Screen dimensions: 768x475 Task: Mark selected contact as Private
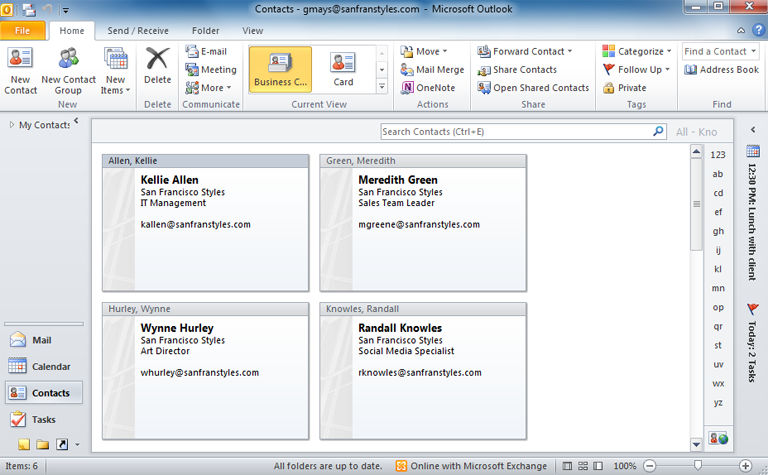624,88
